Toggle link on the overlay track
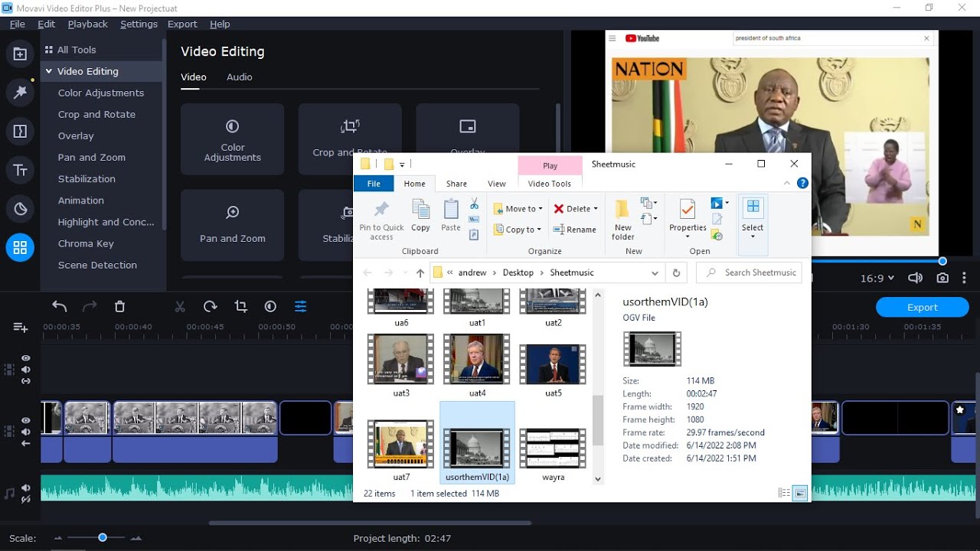 26,381
